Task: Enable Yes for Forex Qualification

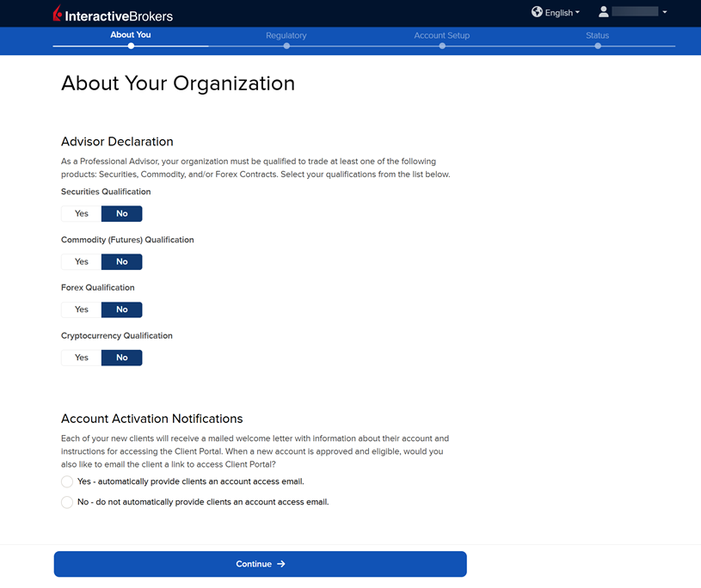Action: [82, 310]
